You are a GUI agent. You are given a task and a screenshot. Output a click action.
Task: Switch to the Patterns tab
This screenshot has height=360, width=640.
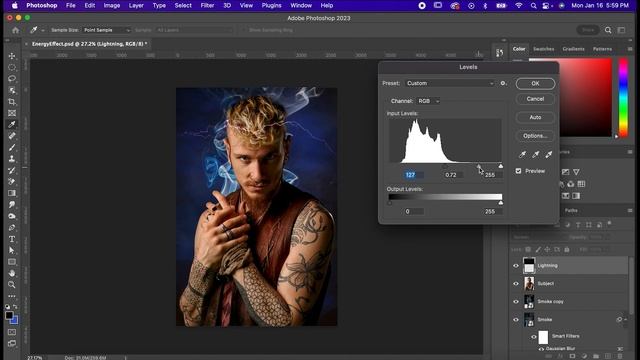click(x=602, y=49)
